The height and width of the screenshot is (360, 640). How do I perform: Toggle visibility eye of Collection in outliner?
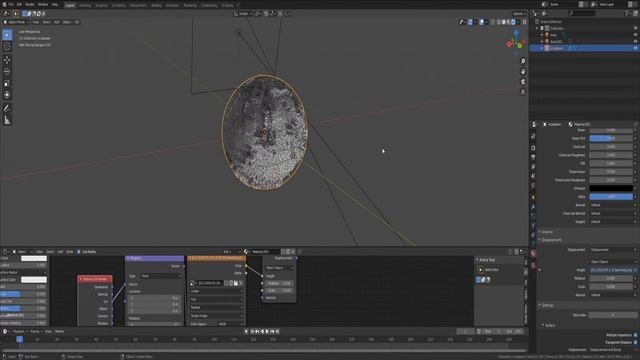[x=636, y=28]
